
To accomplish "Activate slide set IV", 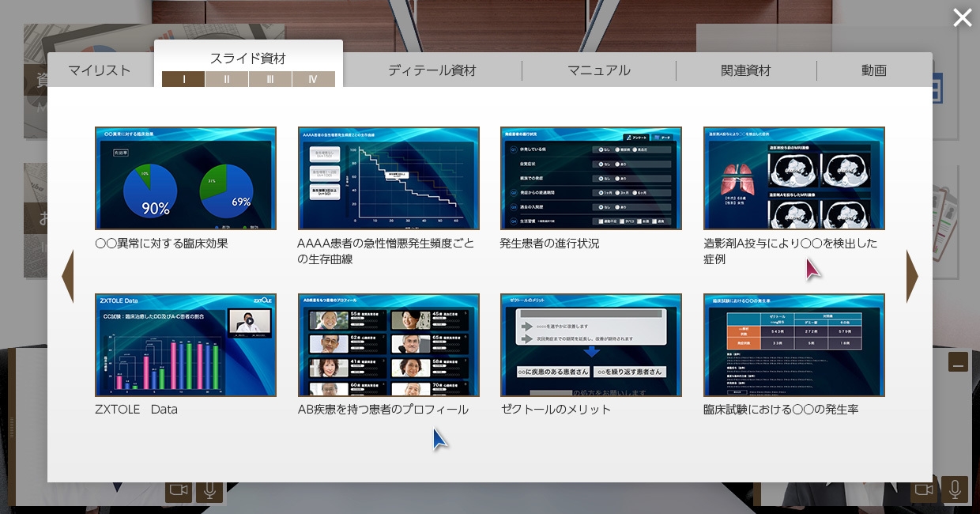I will [x=313, y=79].
